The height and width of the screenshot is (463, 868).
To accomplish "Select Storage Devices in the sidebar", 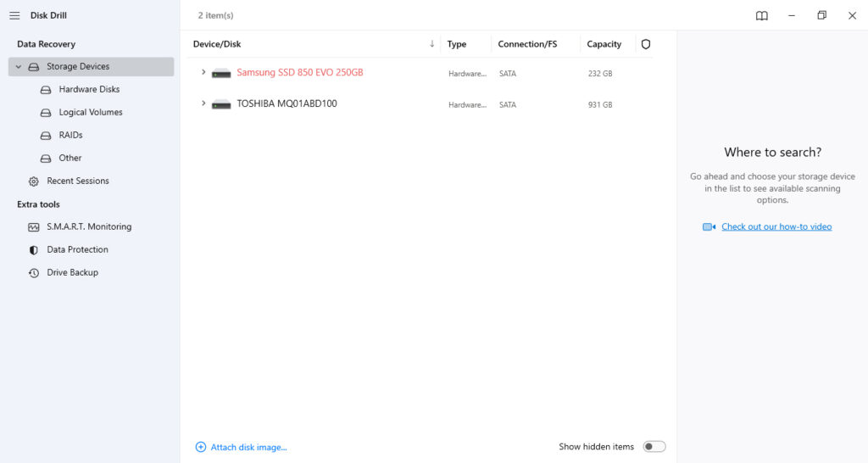I will tap(91, 66).
